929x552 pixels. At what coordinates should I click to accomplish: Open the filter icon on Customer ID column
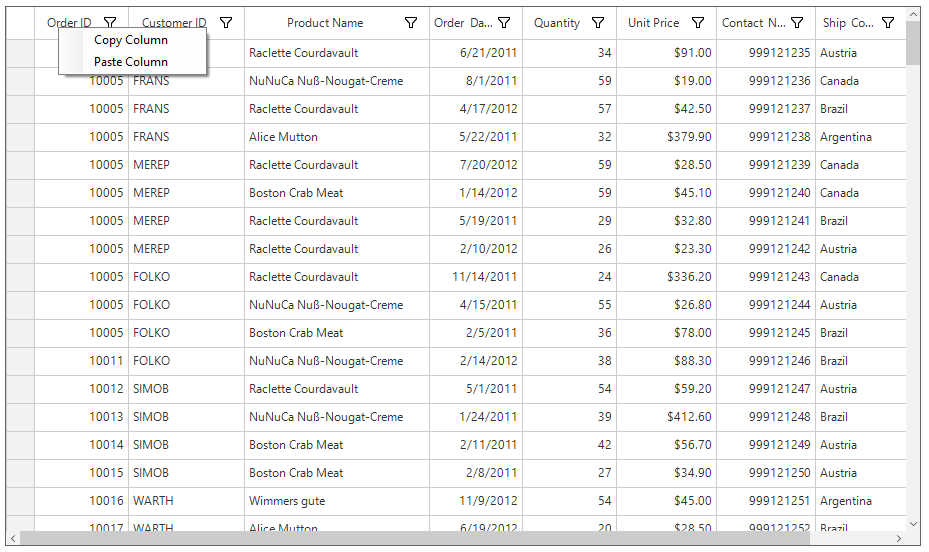pyautogui.click(x=226, y=23)
